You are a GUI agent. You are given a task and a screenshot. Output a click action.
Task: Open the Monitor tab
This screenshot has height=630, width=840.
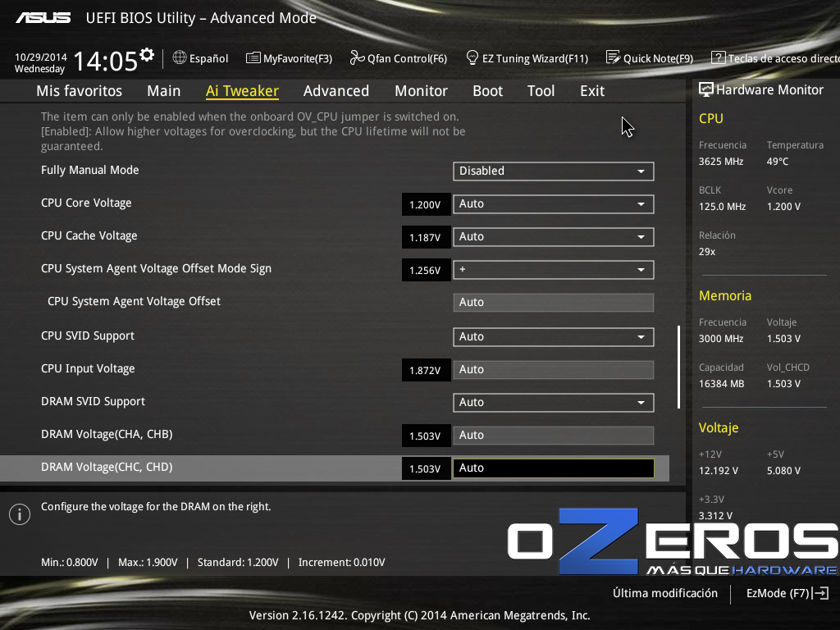click(421, 91)
